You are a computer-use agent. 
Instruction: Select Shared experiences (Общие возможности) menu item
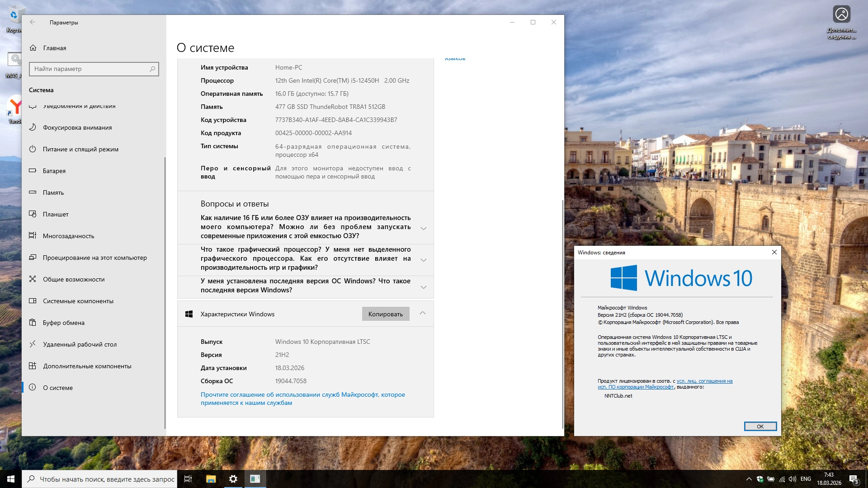click(x=74, y=279)
